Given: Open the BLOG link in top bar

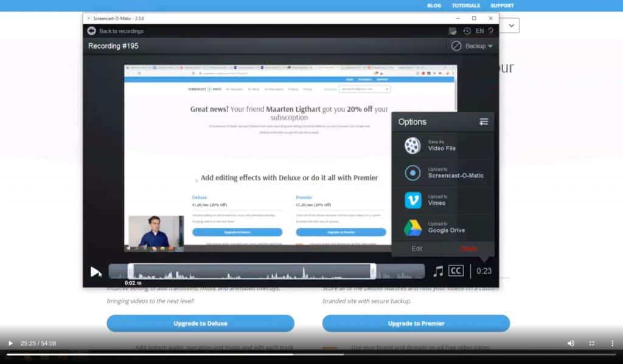Looking at the screenshot, I should (x=434, y=5).
